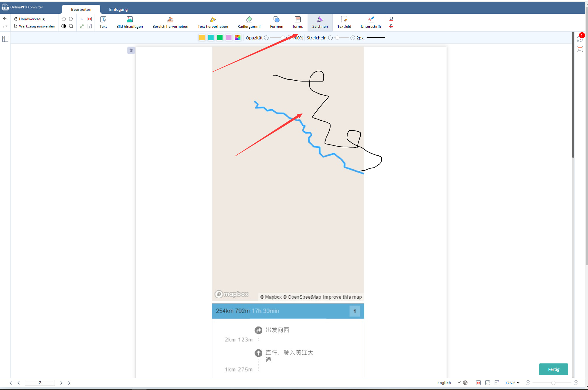Select the Radiergummi (Eraser) tool
588x390 pixels.
(248, 22)
